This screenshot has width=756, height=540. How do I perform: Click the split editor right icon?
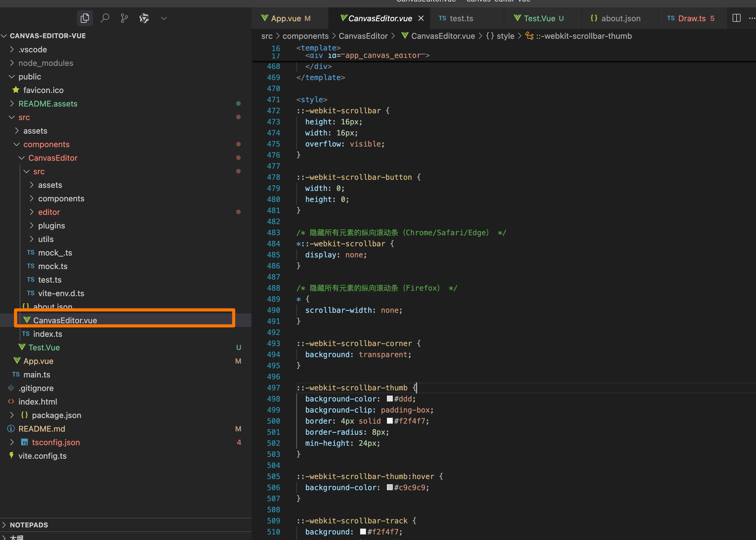(x=736, y=18)
